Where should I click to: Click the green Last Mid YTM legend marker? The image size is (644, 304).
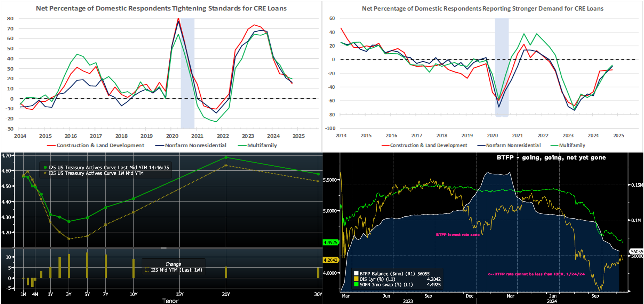click(x=45, y=167)
